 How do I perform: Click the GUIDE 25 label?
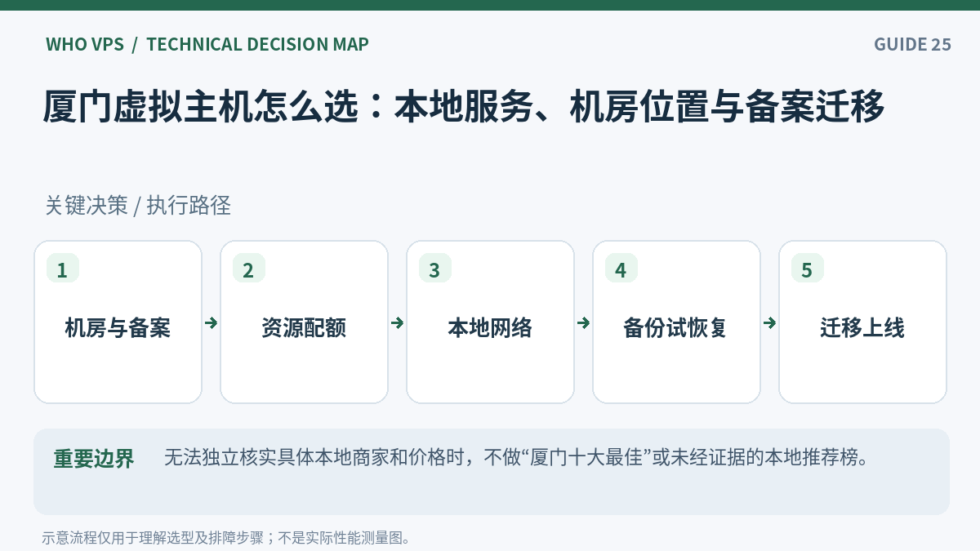click(x=912, y=44)
